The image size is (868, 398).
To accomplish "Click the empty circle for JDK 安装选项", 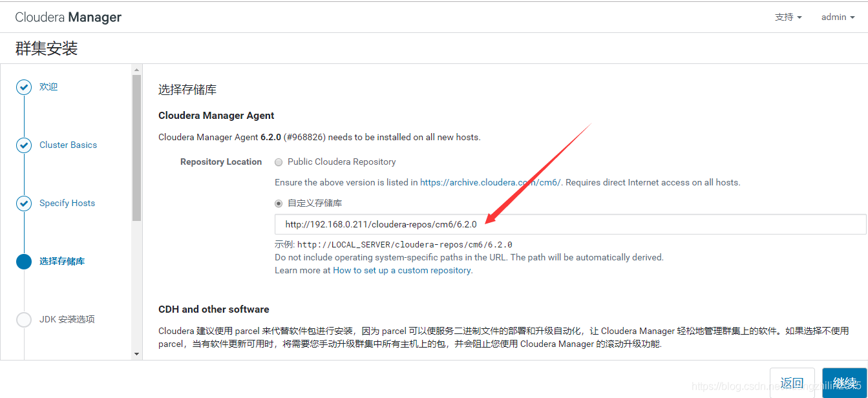I will 24,320.
